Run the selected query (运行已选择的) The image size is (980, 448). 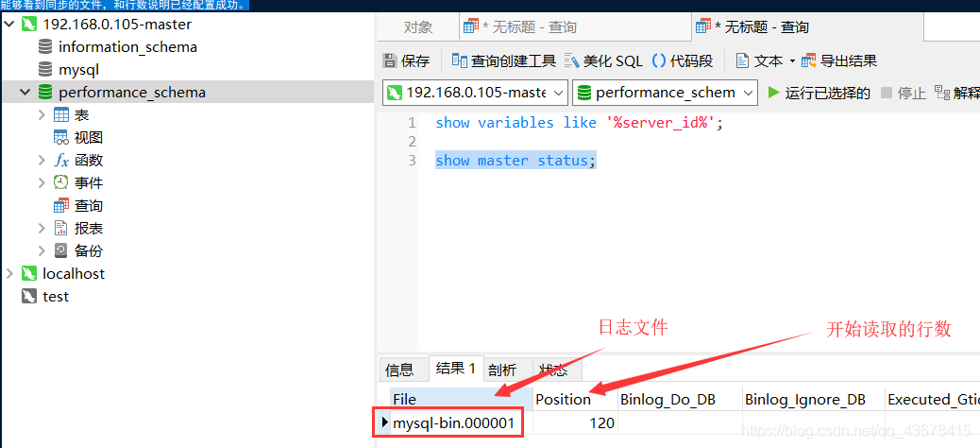pos(819,94)
